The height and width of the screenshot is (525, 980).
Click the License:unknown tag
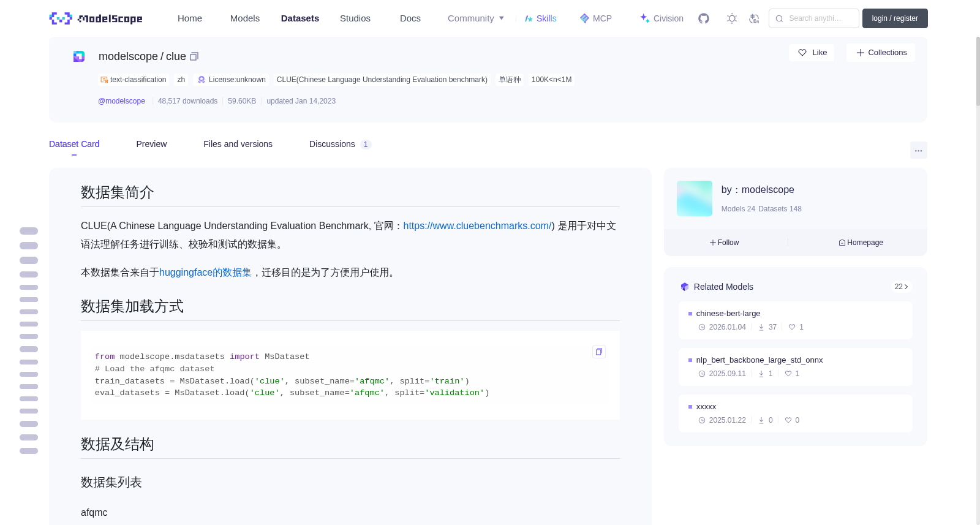coord(232,80)
